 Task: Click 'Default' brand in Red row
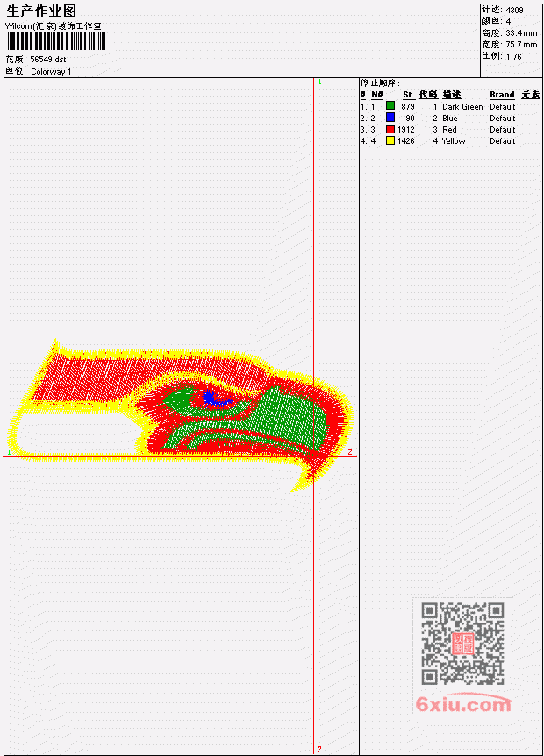[503, 130]
